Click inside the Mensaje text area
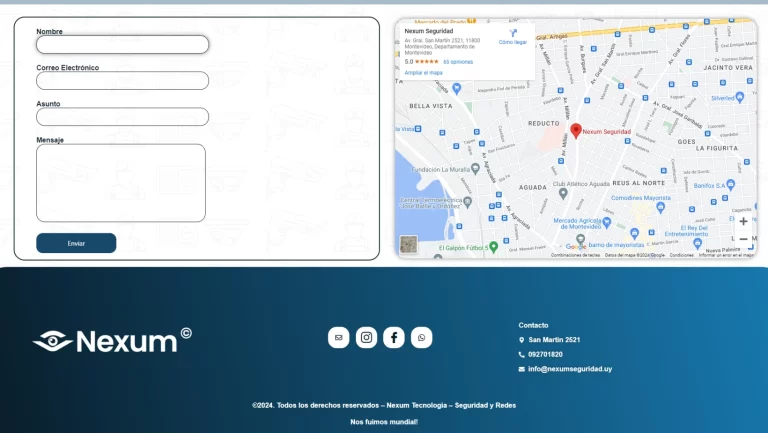 [x=121, y=182]
